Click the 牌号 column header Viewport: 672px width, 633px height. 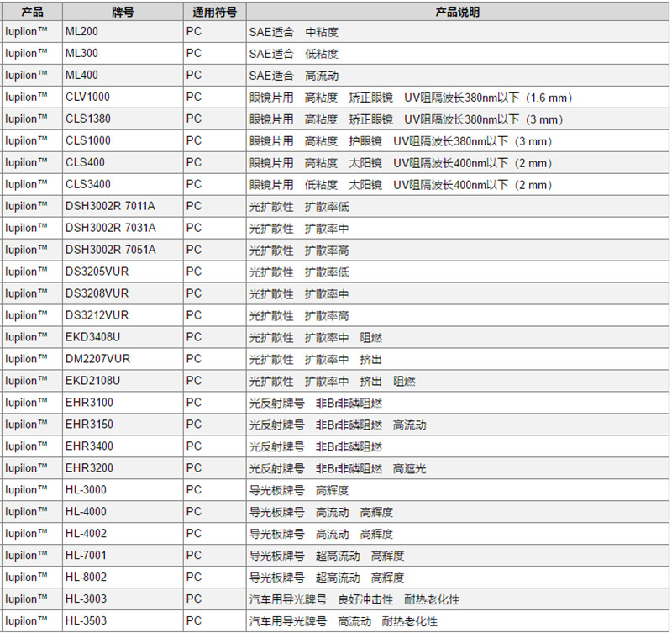click(x=123, y=13)
